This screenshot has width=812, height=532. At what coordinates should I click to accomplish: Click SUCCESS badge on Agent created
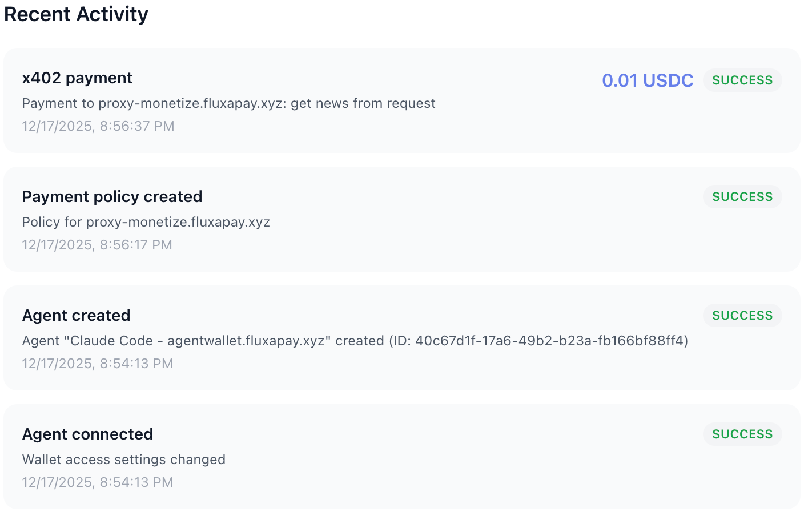742,316
